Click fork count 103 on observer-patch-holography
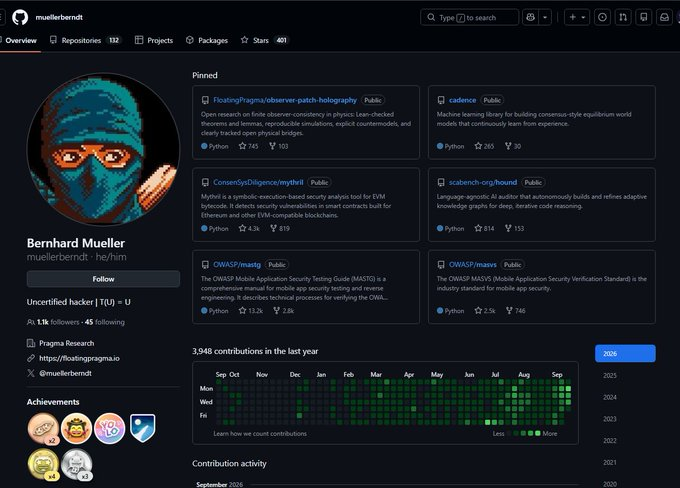This screenshot has height=488, width=680. (278, 146)
